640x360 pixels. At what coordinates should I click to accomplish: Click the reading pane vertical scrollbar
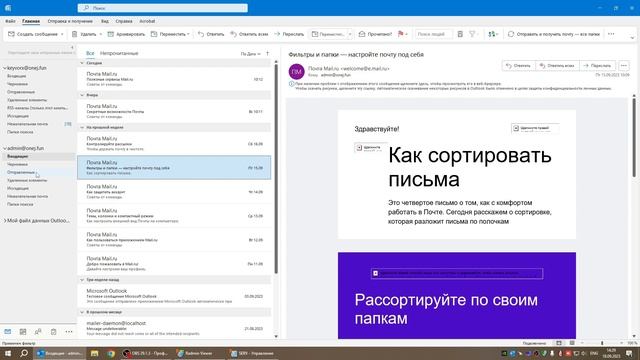coord(634,138)
